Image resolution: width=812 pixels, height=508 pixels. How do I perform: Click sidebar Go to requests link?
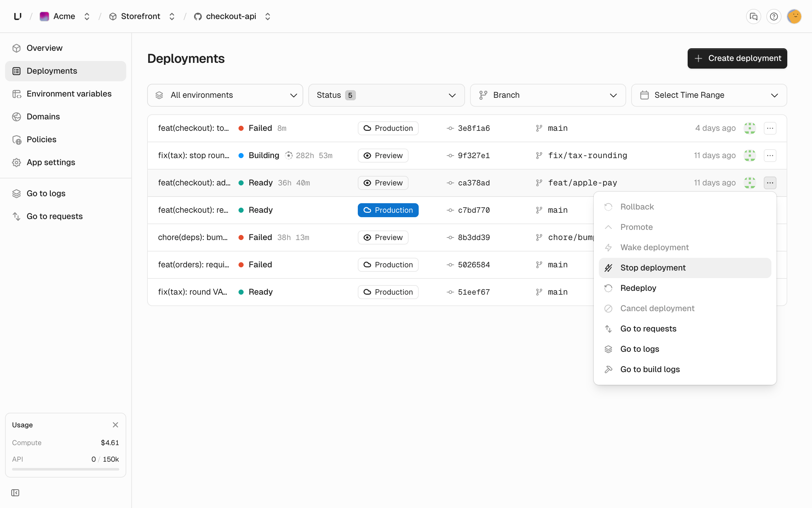65,216
